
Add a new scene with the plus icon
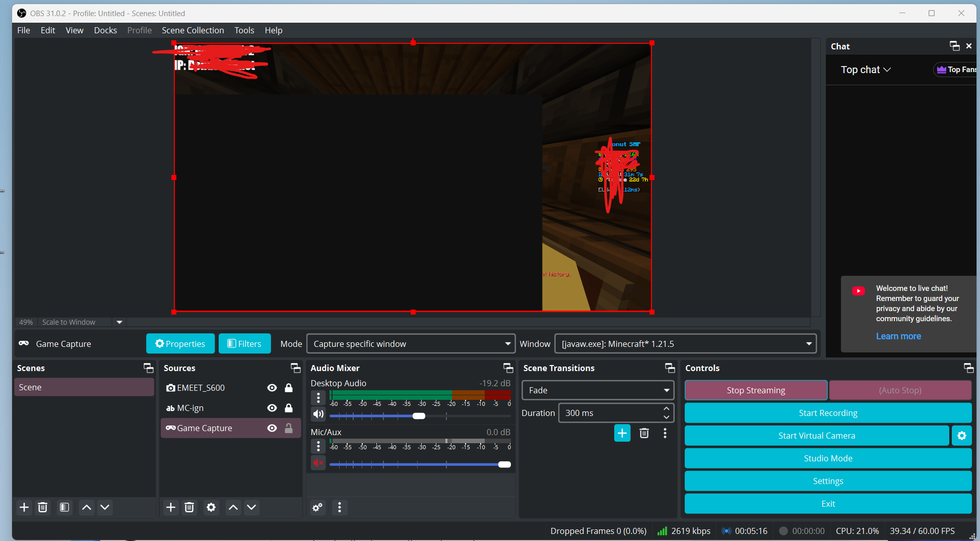[x=24, y=507]
